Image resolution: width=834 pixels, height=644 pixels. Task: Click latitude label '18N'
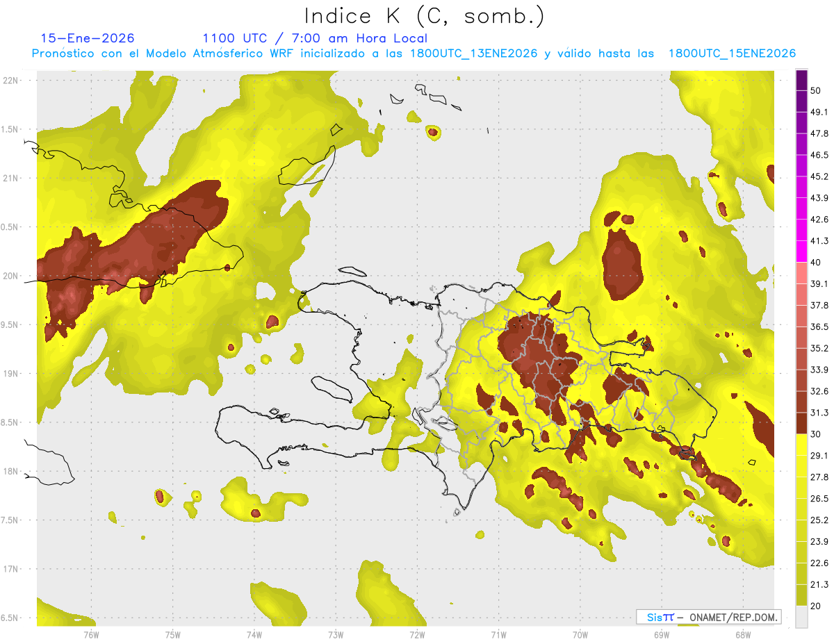[x=10, y=471]
